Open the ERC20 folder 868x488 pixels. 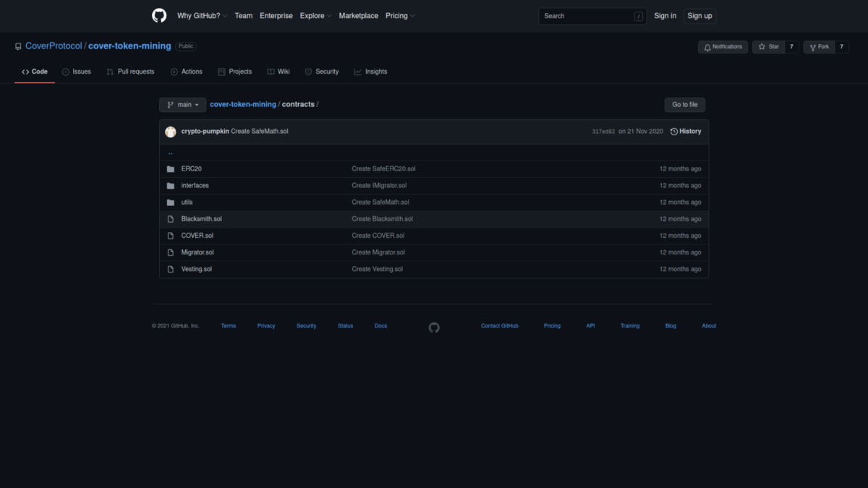[x=192, y=169]
